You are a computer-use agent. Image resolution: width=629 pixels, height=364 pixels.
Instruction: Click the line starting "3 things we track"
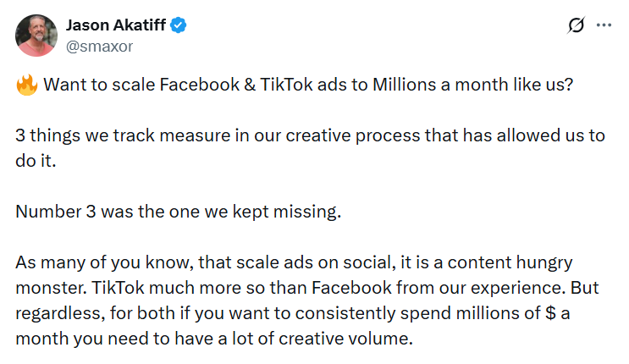309,136
